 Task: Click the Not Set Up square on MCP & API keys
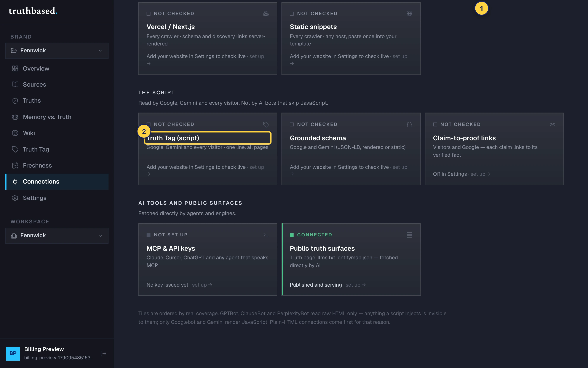pyautogui.click(x=149, y=235)
